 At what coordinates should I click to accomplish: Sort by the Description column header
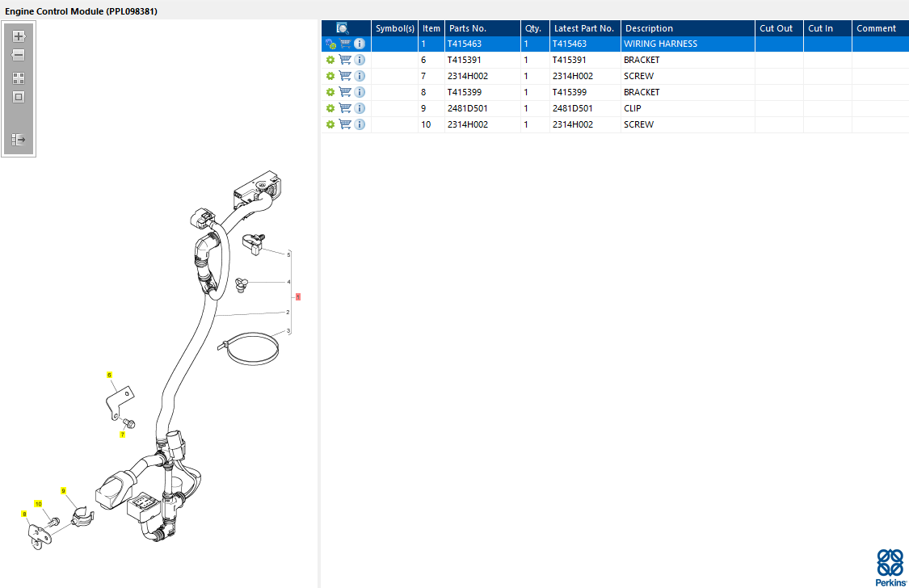click(688, 28)
